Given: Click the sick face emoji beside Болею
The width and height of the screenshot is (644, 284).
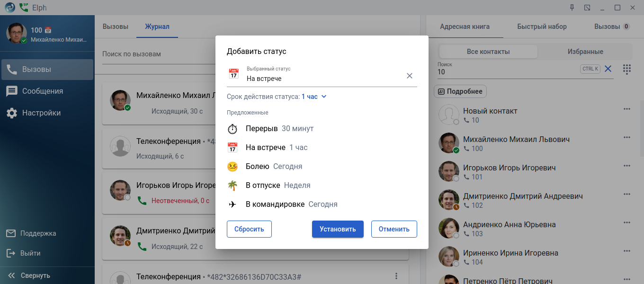Looking at the screenshot, I should pos(233,167).
